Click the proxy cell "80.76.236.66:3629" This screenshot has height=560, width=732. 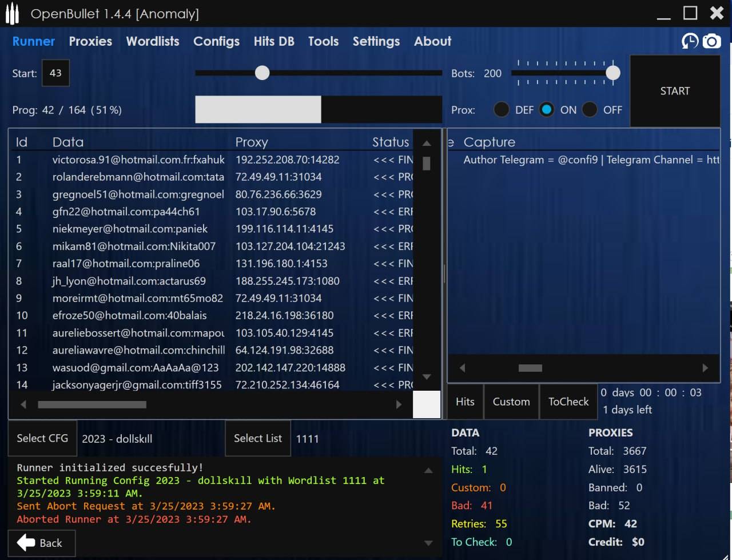279,194
